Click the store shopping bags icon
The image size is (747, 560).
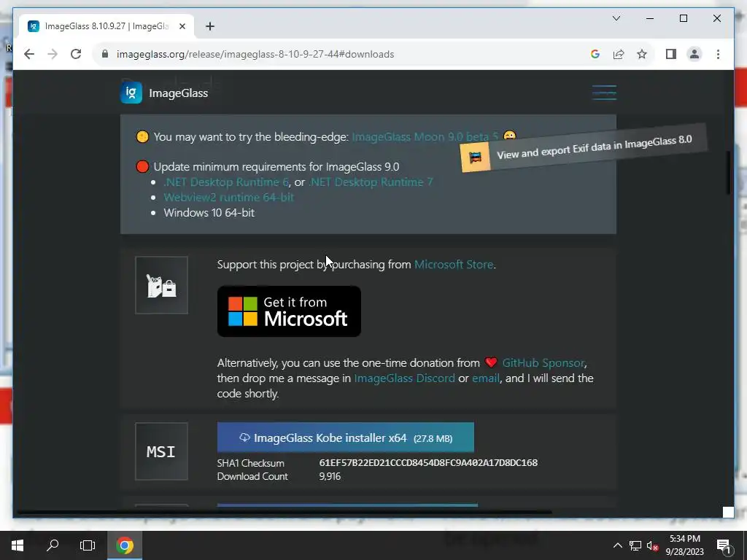point(161,285)
